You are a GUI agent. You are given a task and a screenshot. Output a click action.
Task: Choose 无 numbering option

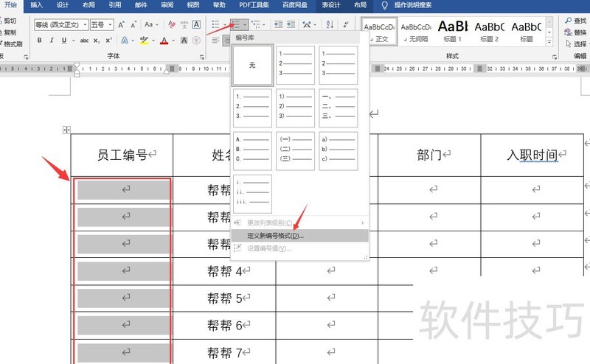point(252,66)
